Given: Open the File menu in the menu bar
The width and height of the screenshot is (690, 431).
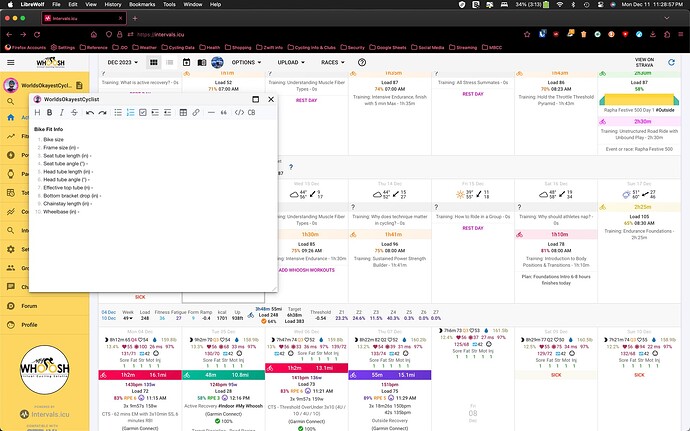Looking at the screenshot, I should point(56,4).
